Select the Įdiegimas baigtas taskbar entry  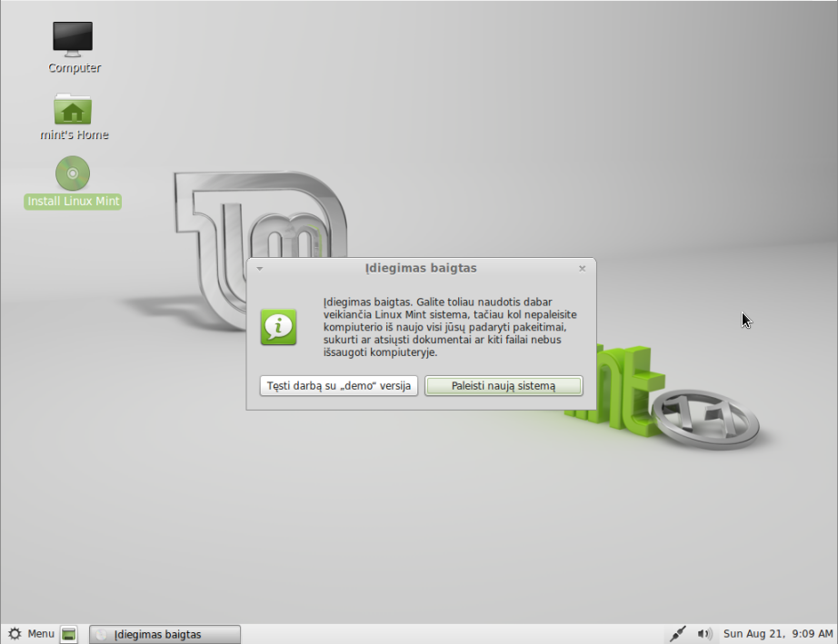(165, 634)
